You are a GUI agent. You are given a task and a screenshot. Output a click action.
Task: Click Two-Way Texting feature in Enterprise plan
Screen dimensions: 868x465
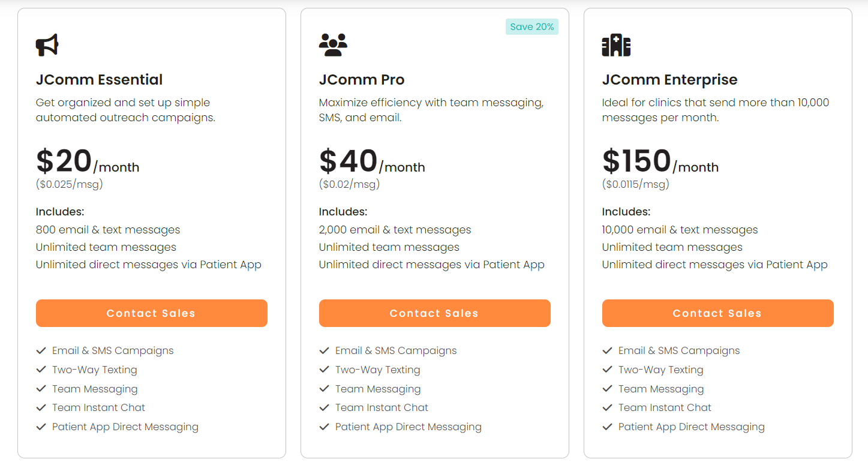coord(660,370)
